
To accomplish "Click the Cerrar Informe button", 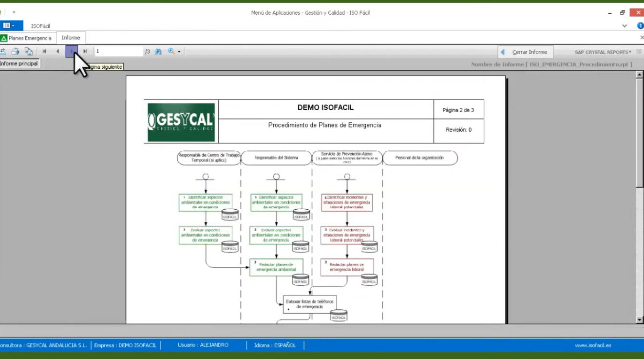I will (x=526, y=52).
